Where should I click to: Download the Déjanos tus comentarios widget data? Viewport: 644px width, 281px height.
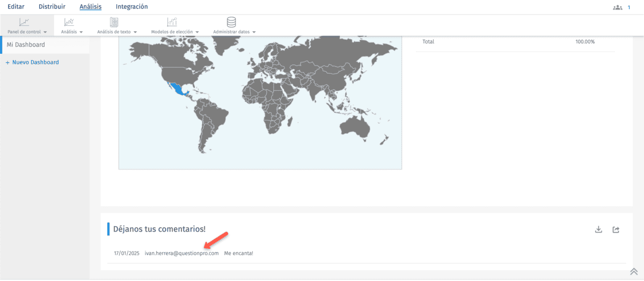pyautogui.click(x=598, y=230)
